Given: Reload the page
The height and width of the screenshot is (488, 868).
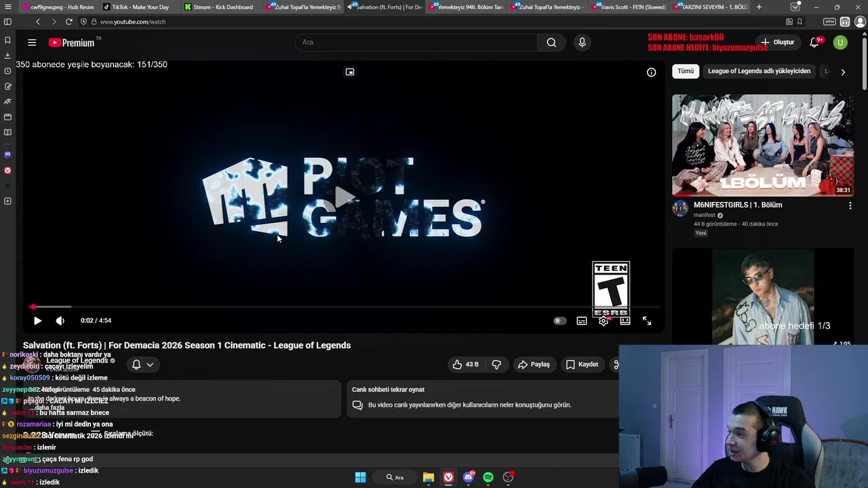Looking at the screenshot, I should (68, 22).
